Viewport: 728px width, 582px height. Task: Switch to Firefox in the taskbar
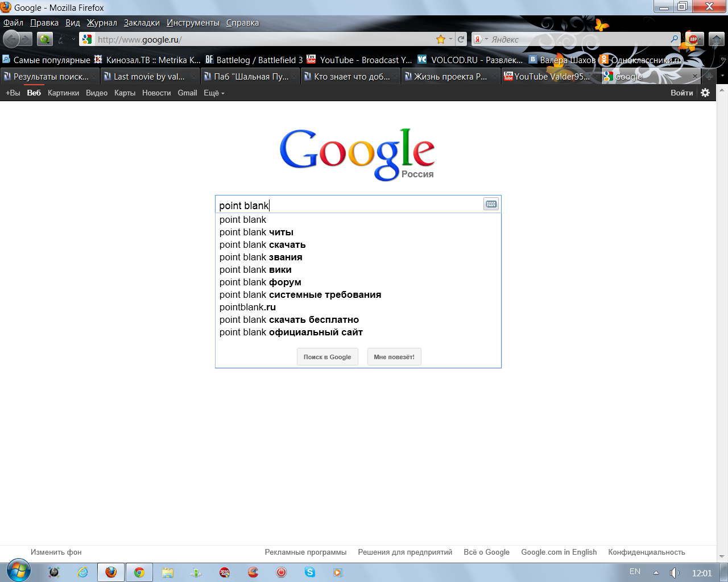tap(111, 572)
